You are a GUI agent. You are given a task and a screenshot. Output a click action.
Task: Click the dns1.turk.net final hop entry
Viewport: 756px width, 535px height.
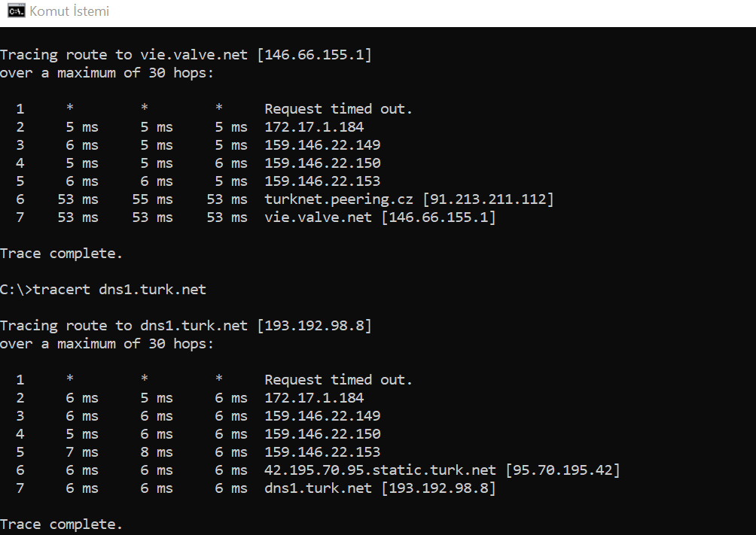380,488
